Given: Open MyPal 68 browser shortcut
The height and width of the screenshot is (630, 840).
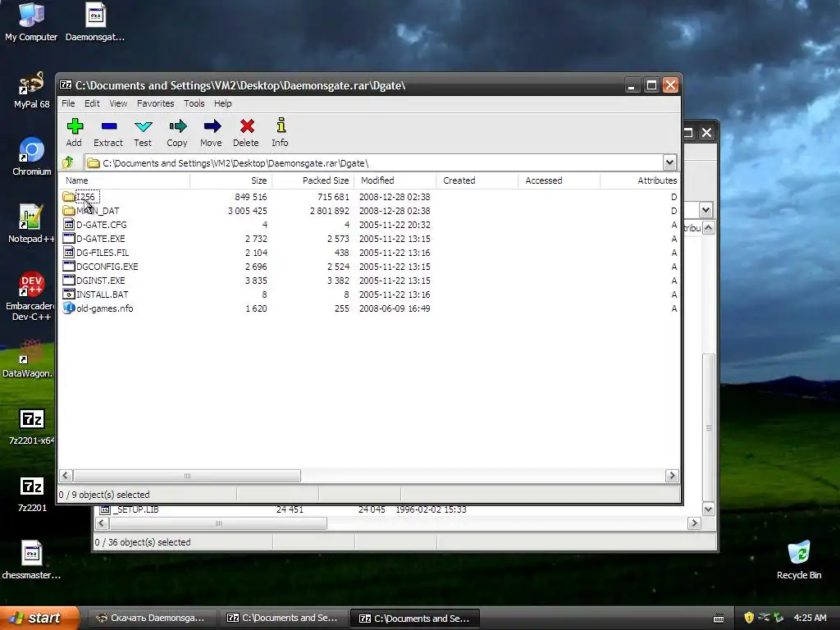Looking at the screenshot, I should pyautogui.click(x=32, y=90).
